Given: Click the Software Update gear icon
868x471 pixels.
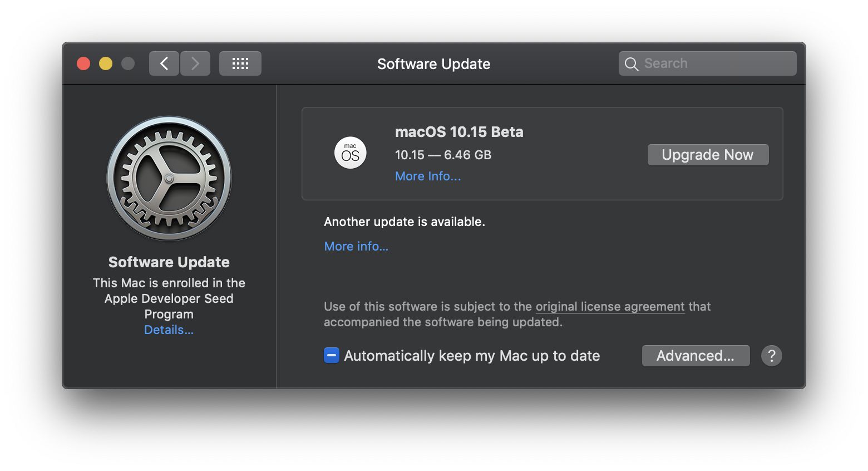Looking at the screenshot, I should point(169,178).
